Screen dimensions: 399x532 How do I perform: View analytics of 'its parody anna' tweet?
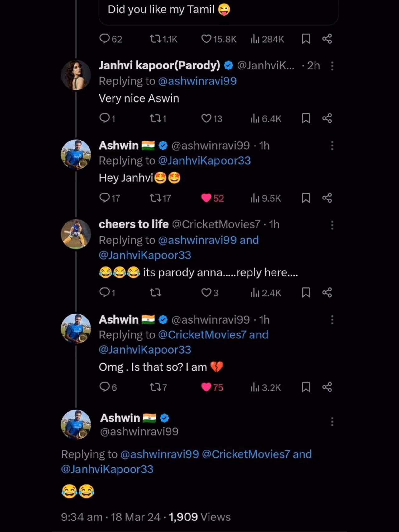[255, 293]
